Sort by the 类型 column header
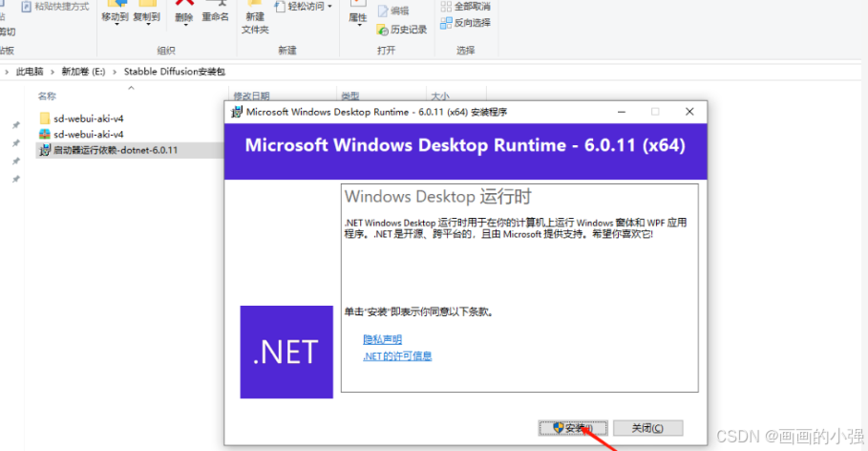The image size is (868, 451). 349,96
